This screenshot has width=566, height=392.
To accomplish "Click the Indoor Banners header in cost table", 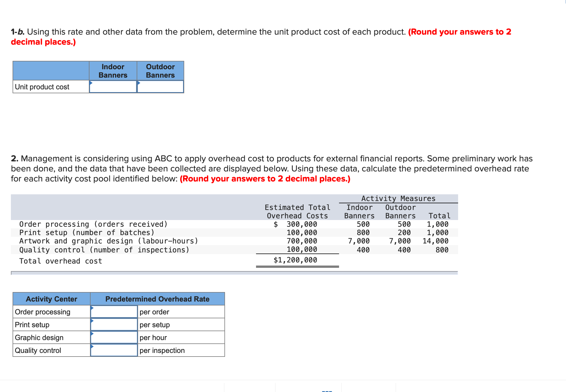I will (113, 71).
